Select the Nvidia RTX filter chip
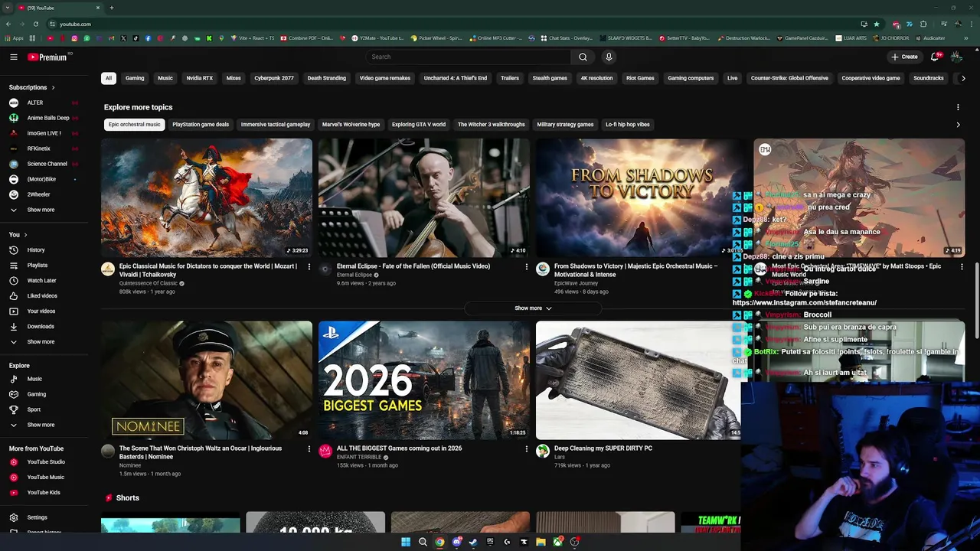 (x=200, y=78)
